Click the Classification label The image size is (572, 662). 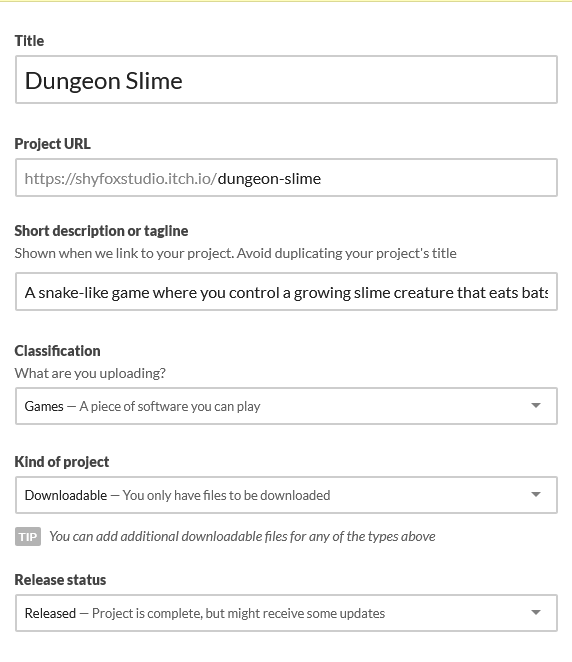pos(57,351)
